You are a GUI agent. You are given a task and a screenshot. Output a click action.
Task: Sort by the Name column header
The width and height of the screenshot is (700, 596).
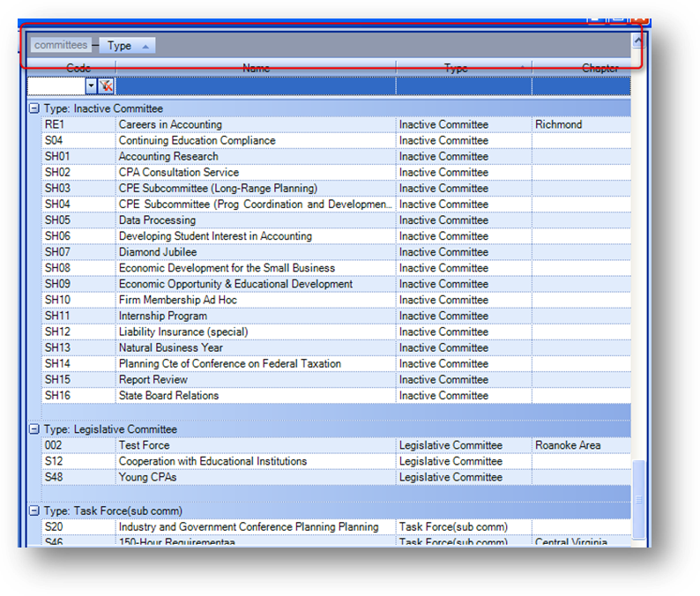point(256,68)
